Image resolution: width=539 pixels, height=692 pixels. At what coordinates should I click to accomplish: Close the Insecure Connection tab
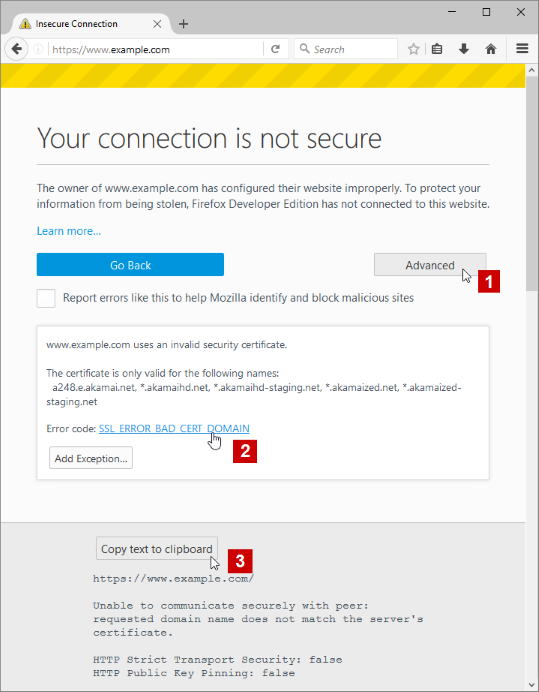point(157,24)
